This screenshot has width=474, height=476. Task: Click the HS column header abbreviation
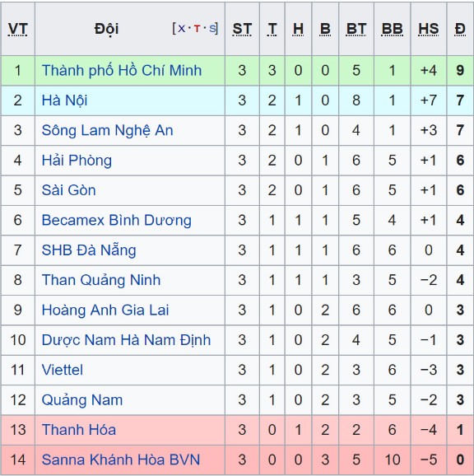(x=428, y=29)
